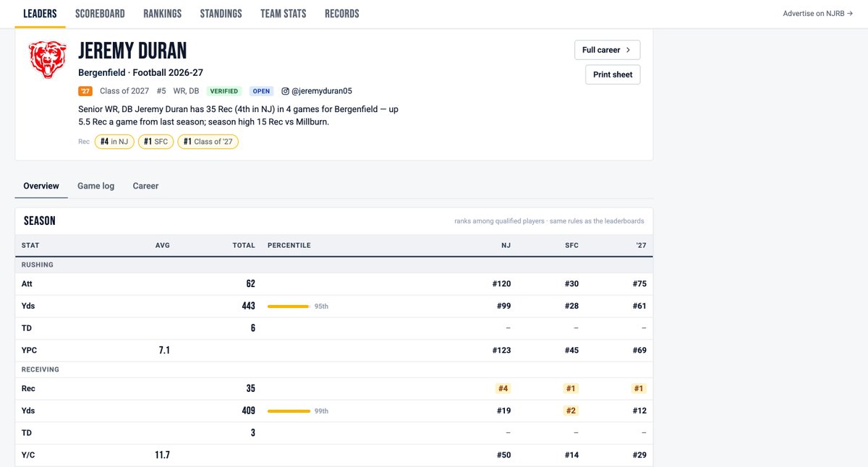Image resolution: width=868 pixels, height=467 pixels.
Task: Open the Rankings menu item
Action: pyautogui.click(x=163, y=14)
